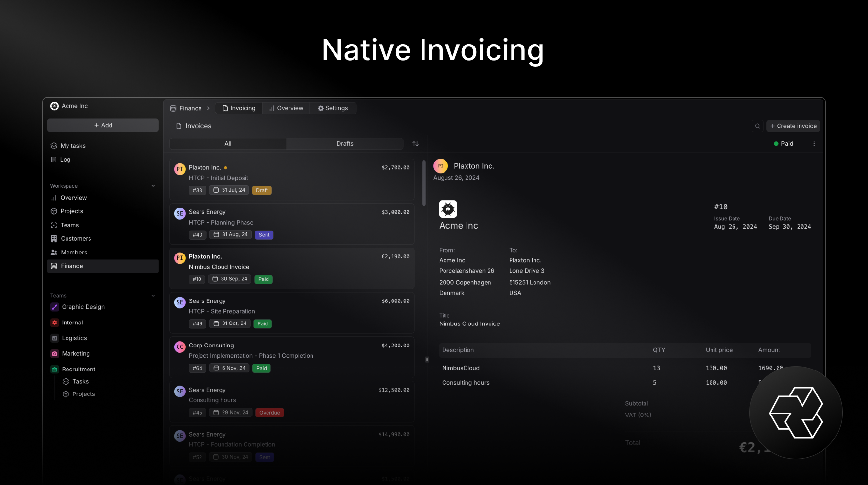Select Plaxton Nimbus Cloud Invoice card

[x=292, y=268]
